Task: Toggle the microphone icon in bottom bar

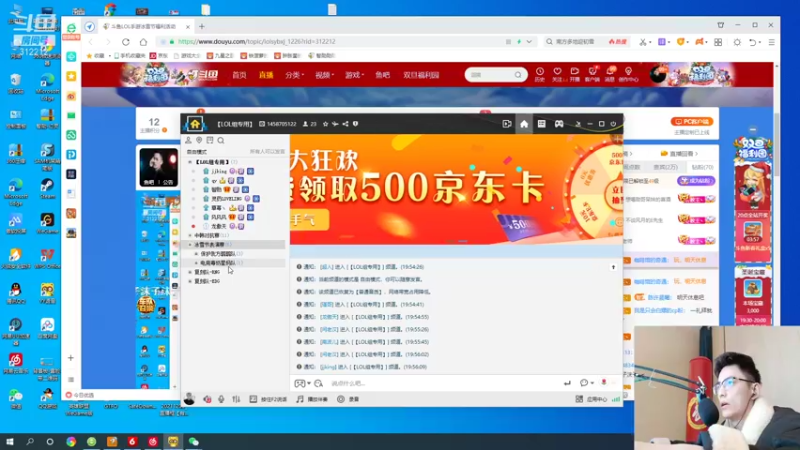Action: pyautogui.click(x=221, y=399)
